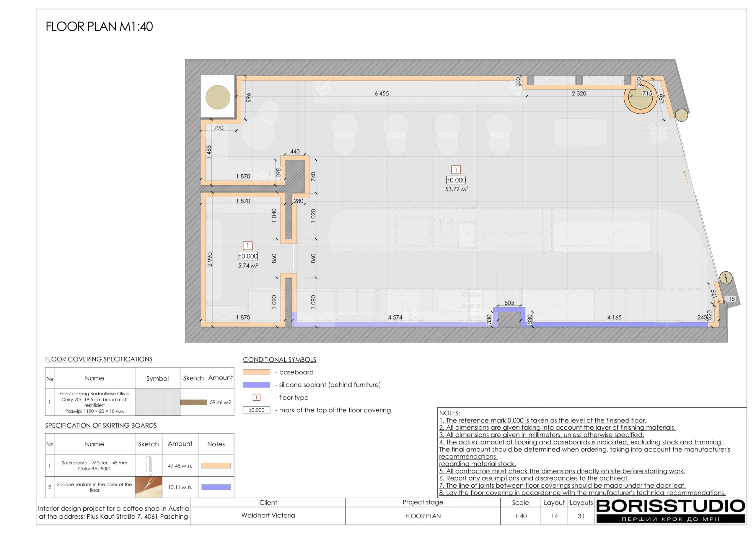Click the large olive circle in top-left room
This screenshot has height=534, width=756.
point(218,97)
